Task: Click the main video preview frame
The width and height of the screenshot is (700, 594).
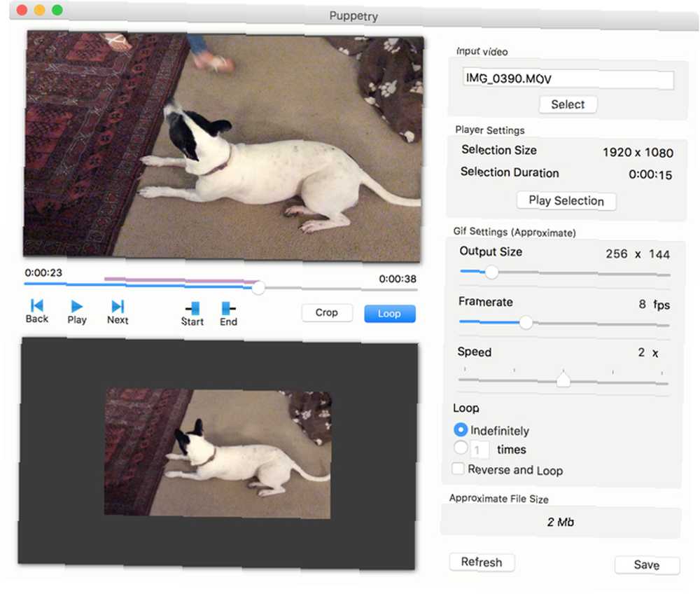Action: click(223, 146)
